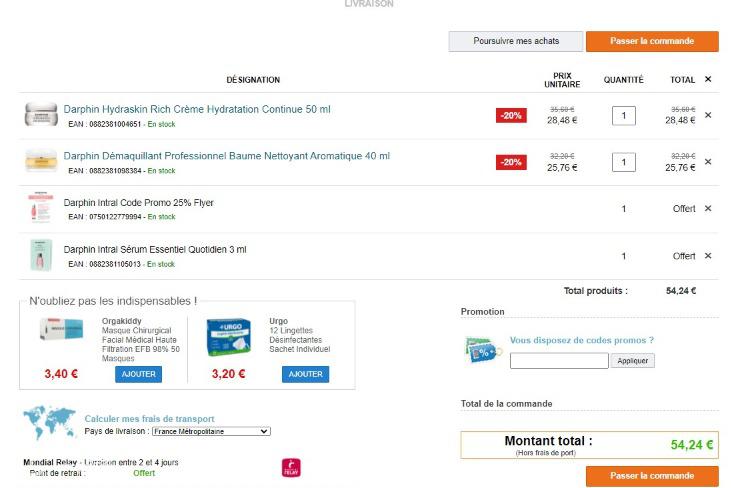731x488 pixels.
Task: Open Darphin Hydraskin Rich Crème thumbnail
Action: point(41,115)
